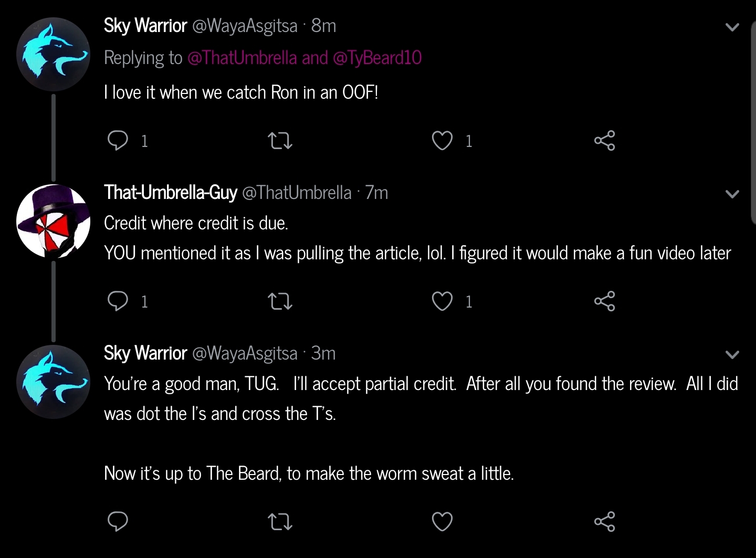Retweet Sky Warrior's latest tweet
This screenshot has width=756, height=558.
[x=280, y=521]
